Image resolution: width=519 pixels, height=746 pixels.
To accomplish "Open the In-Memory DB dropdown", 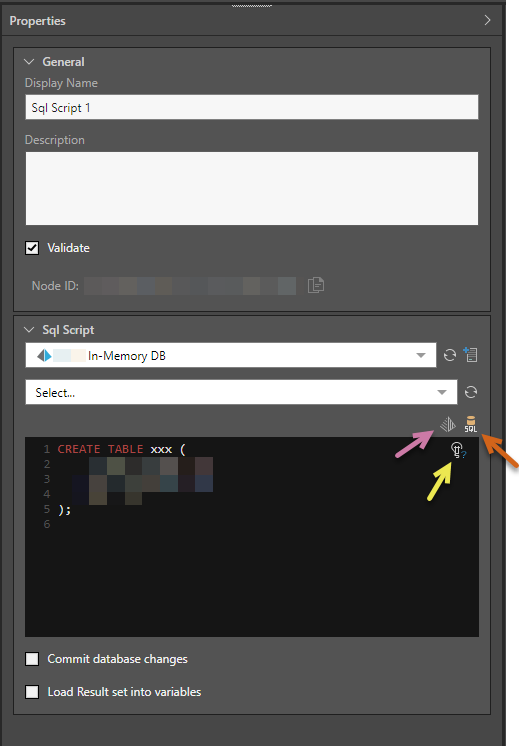I will (x=231, y=355).
